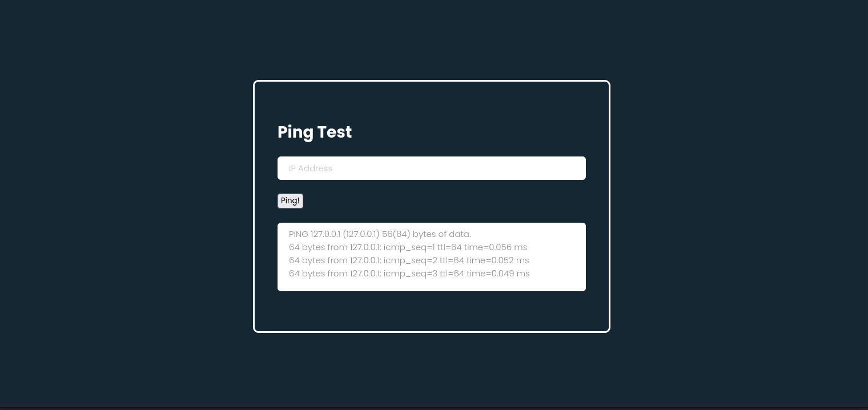The image size is (868, 410).
Task: Click the word "Ping" in the heading
Action: 295,132
